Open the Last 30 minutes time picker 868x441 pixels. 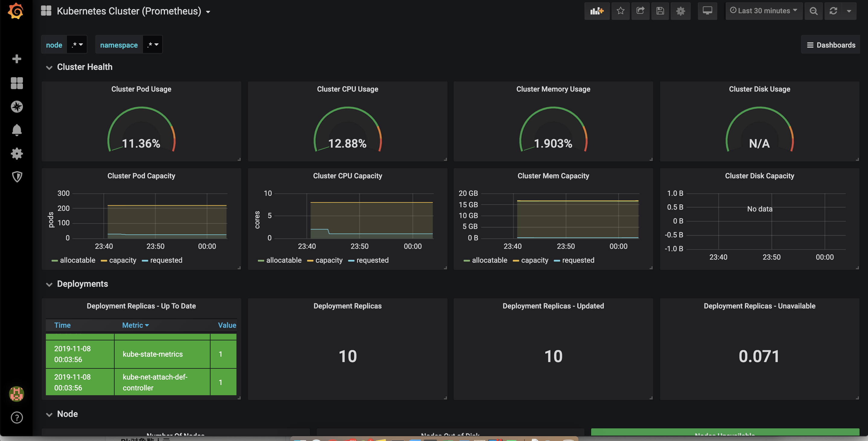(x=764, y=11)
